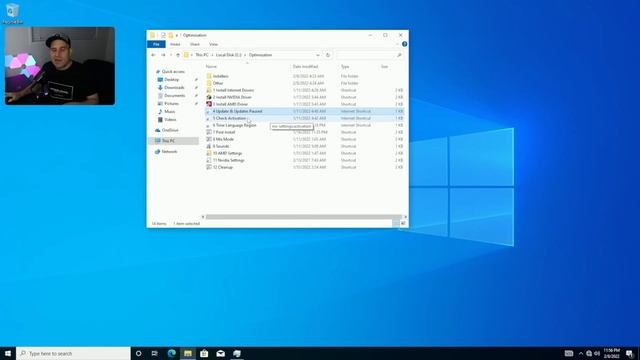Go up one folder level
Viewport: 640px width, 360px height.
coord(178,55)
